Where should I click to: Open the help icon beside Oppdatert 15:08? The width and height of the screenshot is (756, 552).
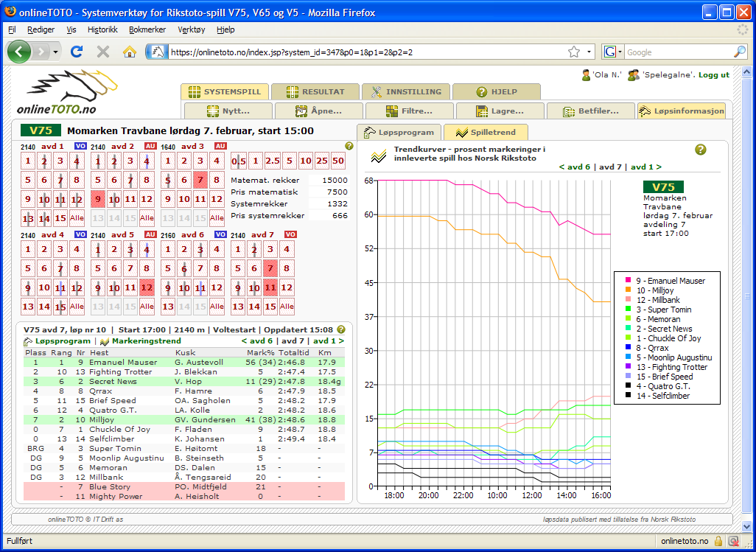[341, 329]
